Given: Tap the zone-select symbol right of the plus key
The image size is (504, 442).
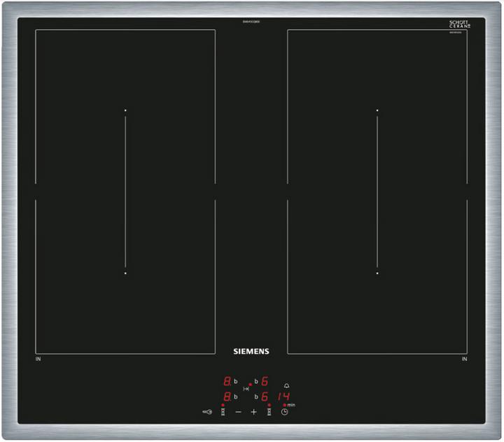Looking at the screenshot, I should [x=269, y=412].
